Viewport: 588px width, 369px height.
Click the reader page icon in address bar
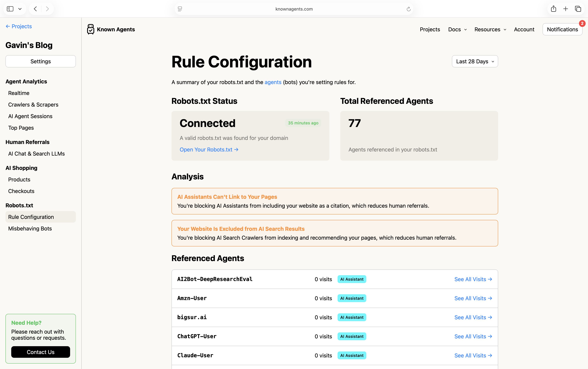click(180, 9)
